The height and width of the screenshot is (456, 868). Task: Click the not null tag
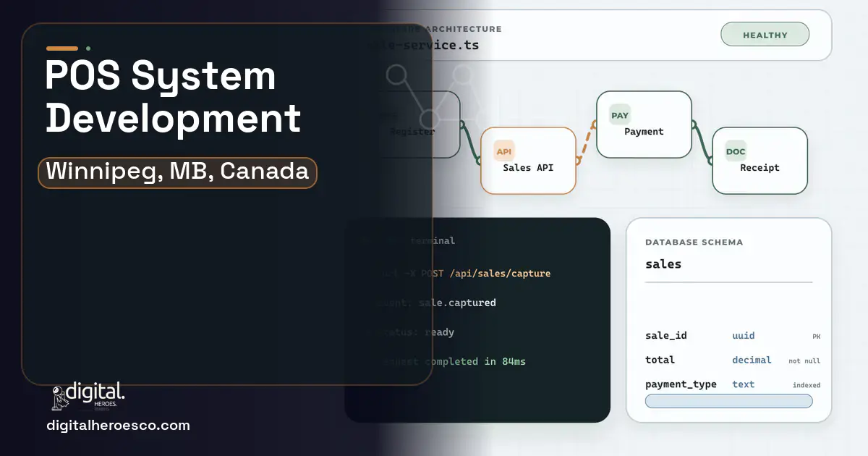(804, 360)
